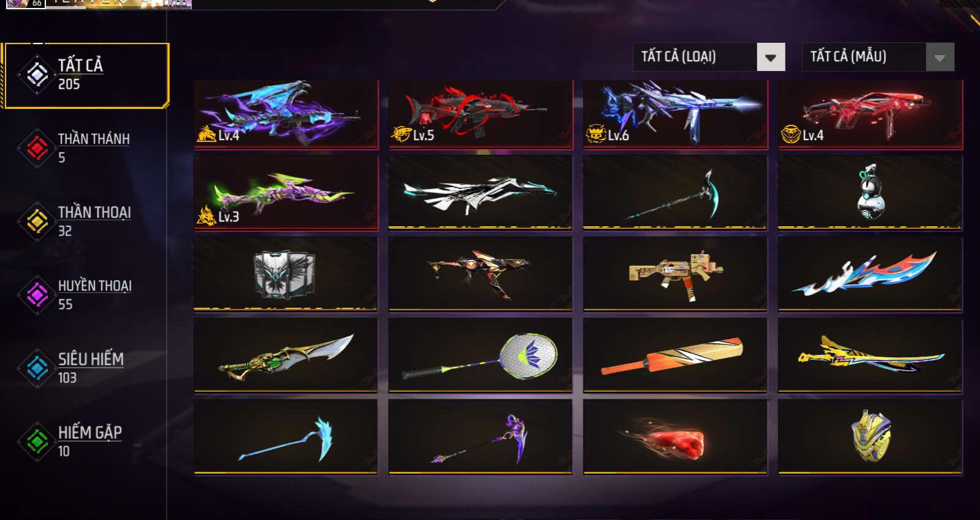Viewport: 980px width, 520px height.
Task: Select the purple Huyền Thoại rarity diamond icon
Action: click(x=37, y=294)
